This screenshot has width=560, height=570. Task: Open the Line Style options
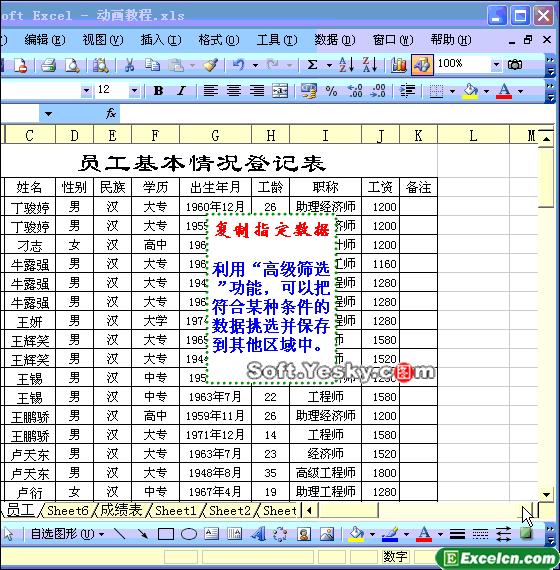point(457,534)
